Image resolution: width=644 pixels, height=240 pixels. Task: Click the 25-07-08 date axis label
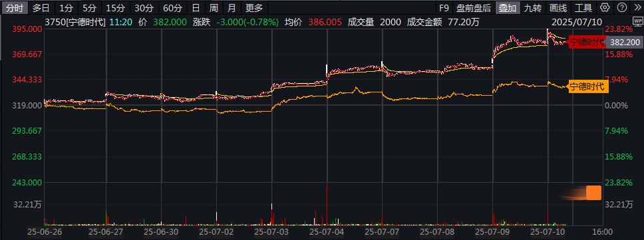coord(437,232)
